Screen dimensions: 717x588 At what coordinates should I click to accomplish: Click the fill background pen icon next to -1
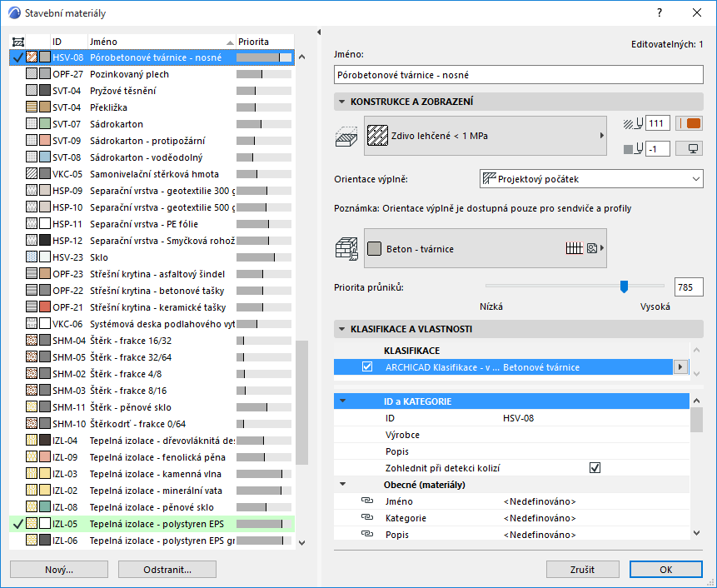[634, 148]
